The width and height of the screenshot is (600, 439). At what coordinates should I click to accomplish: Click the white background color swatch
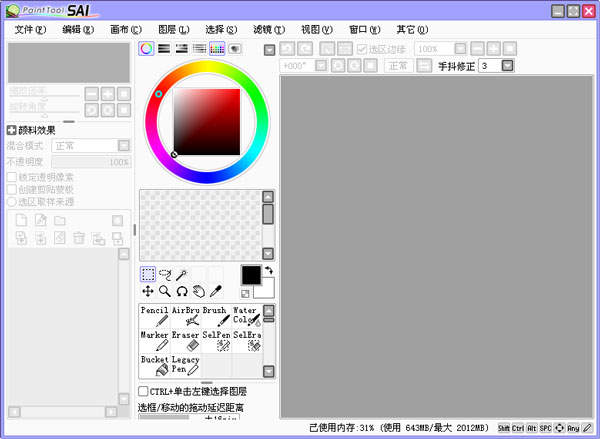pos(266,291)
